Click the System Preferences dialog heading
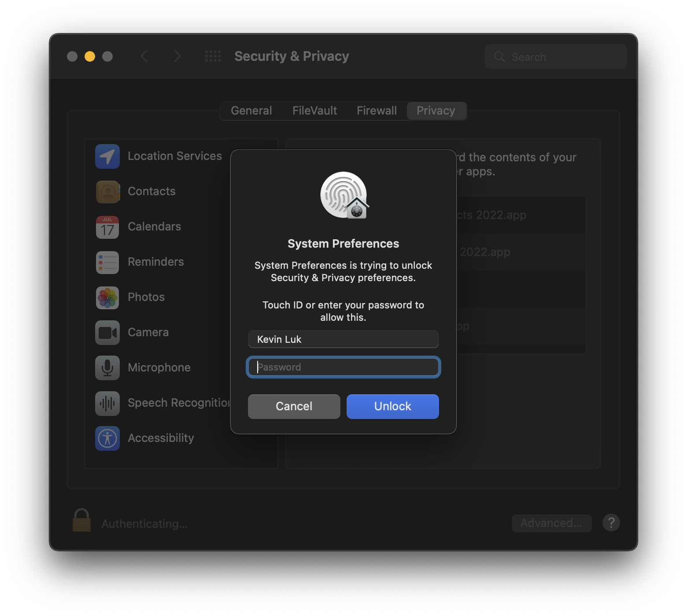This screenshot has height=616, width=687. point(343,244)
